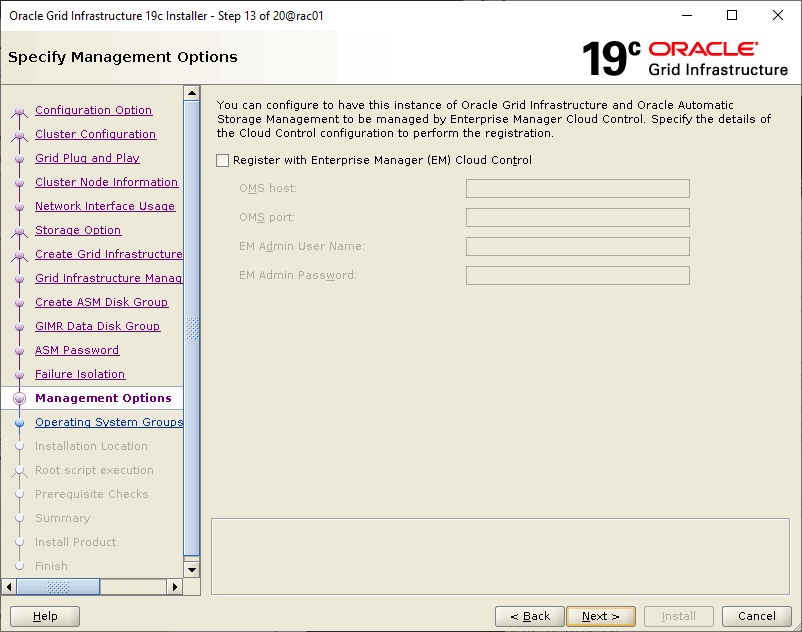Go to Create ASM Disk Group step
Screen dimensions: 802x632
pos(101,302)
